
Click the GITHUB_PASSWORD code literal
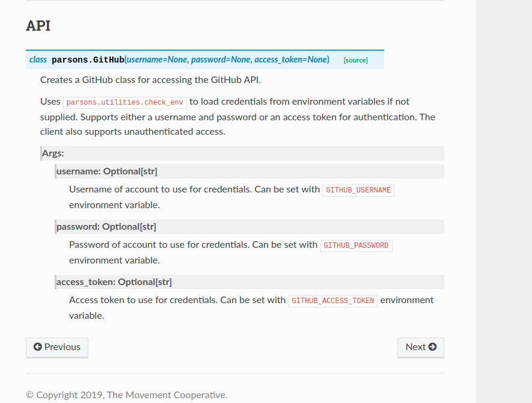[356, 245]
